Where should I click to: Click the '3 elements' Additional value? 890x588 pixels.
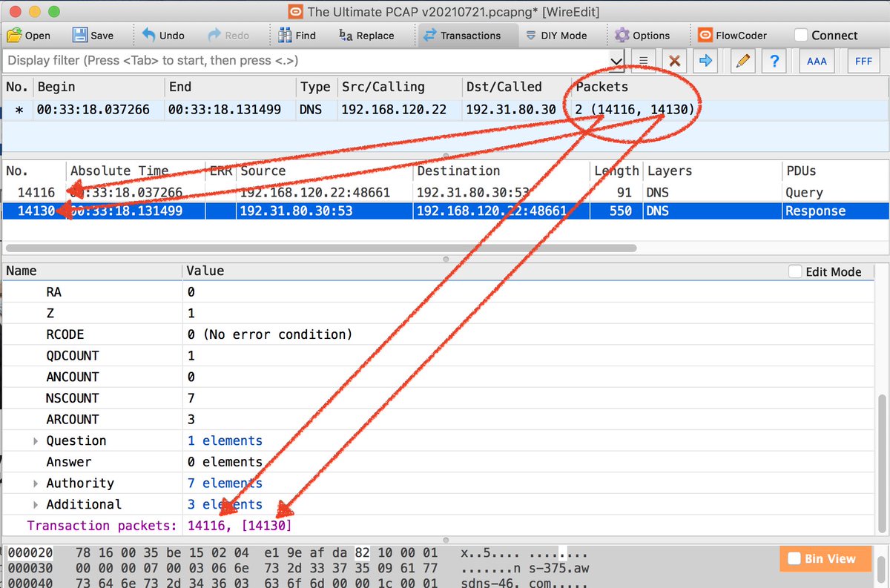pyautogui.click(x=225, y=504)
